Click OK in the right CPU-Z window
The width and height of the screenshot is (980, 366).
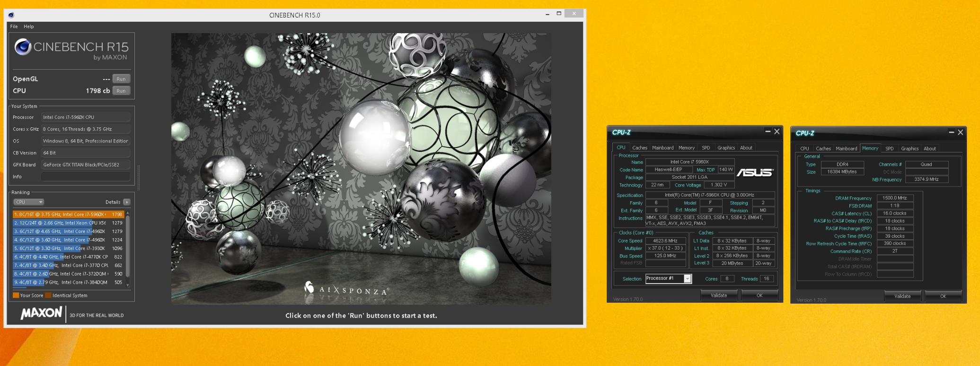tap(943, 296)
